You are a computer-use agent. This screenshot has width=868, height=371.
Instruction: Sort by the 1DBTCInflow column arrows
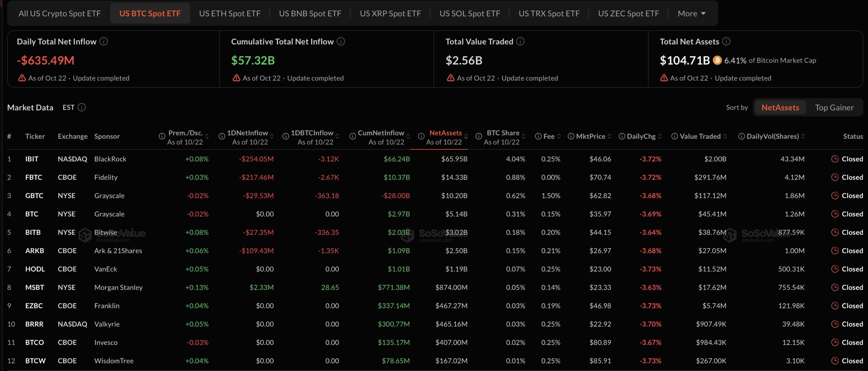coord(337,136)
